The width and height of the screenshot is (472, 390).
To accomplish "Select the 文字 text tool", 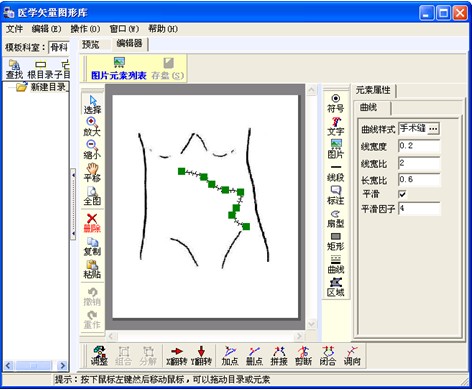I will pos(336,127).
